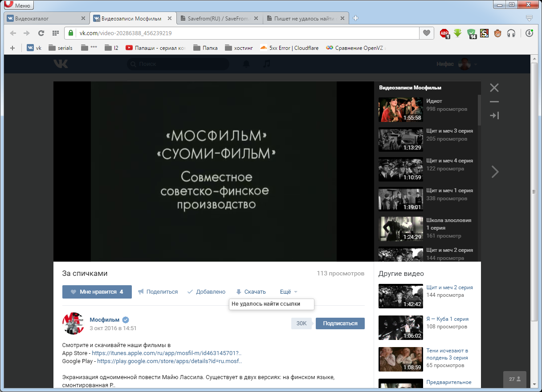Open the Opera Меню button
The width and height of the screenshot is (542, 392).
pos(18,6)
